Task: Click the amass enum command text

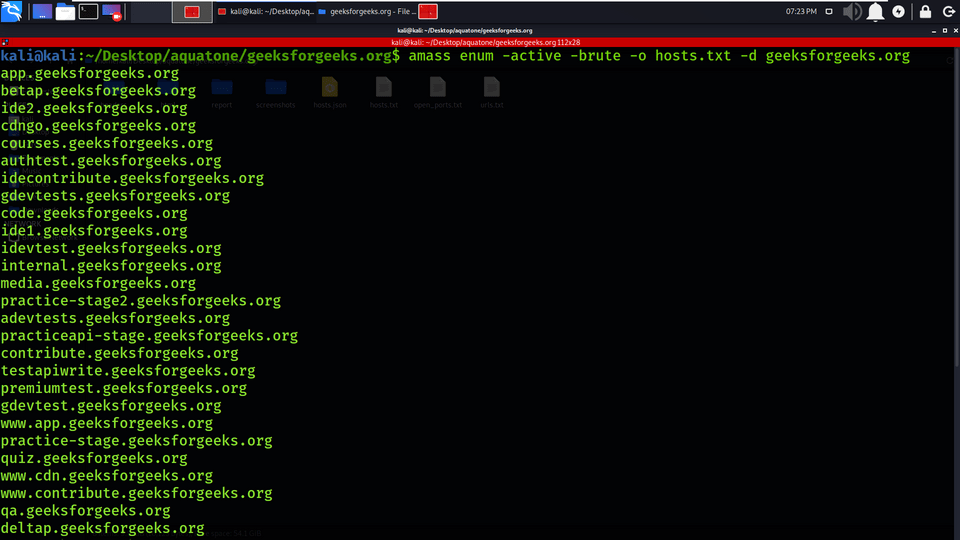Action: pos(659,56)
